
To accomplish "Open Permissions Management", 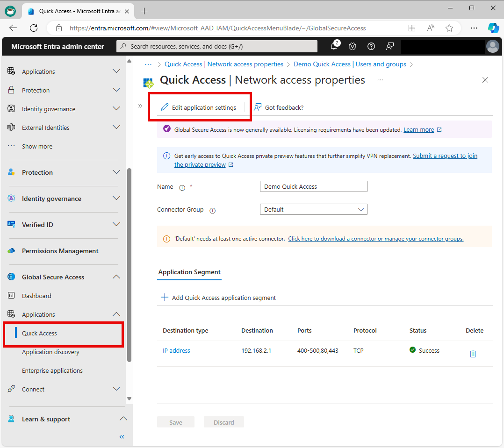I will coord(60,251).
